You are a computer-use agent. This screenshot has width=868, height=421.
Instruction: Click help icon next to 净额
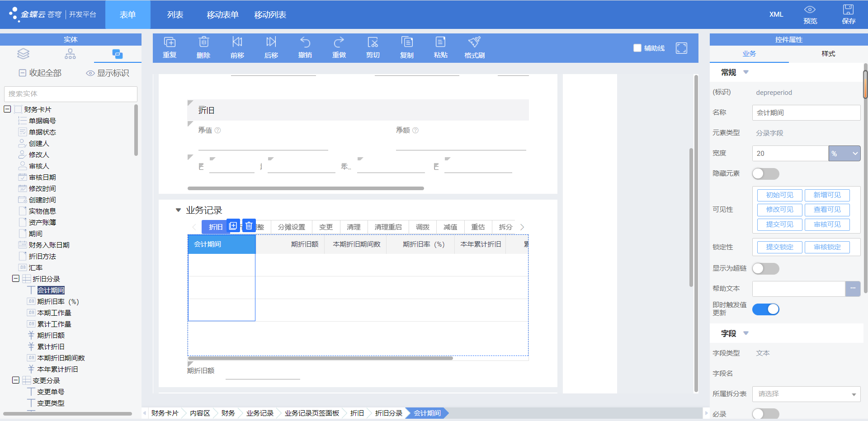415,130
